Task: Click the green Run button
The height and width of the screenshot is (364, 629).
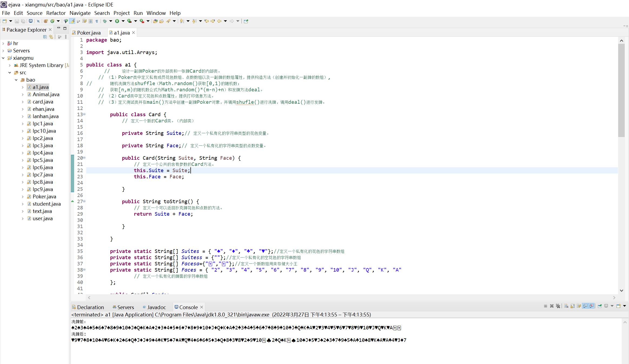Action: [117, 21]
